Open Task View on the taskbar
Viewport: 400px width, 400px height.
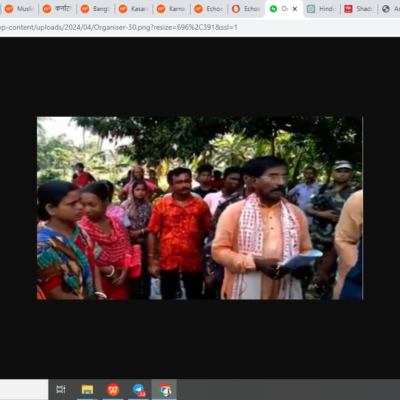[61, 389]
